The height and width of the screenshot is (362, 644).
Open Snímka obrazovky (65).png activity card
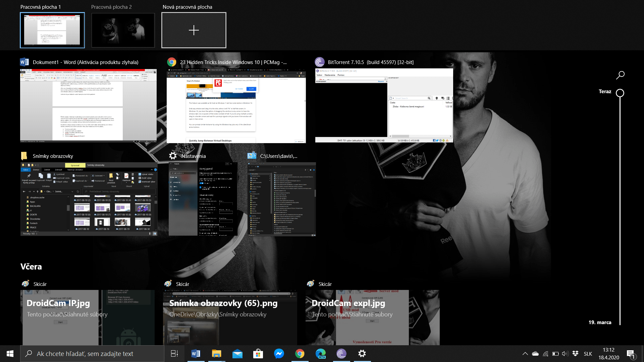230,317
